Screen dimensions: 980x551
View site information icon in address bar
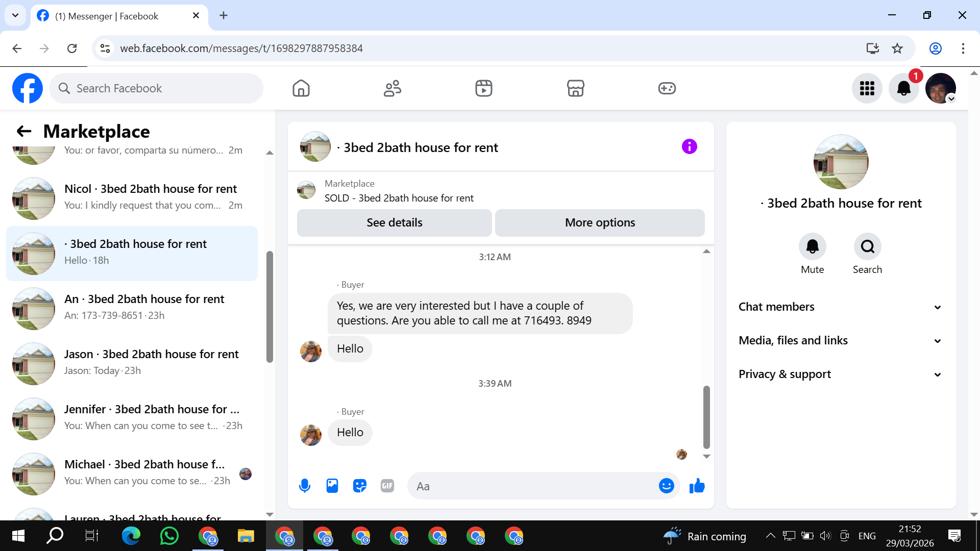click(105, 48)
